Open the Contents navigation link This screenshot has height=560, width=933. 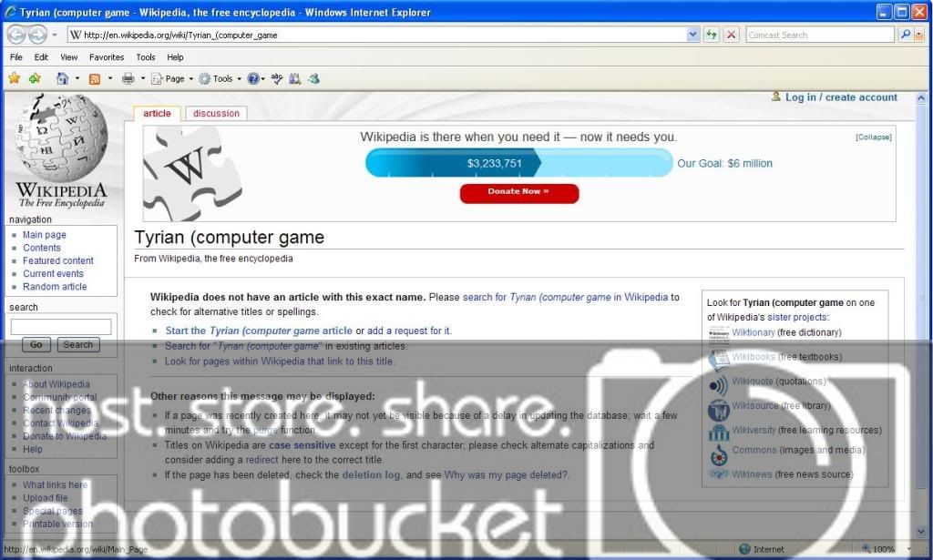pos(42,248)
